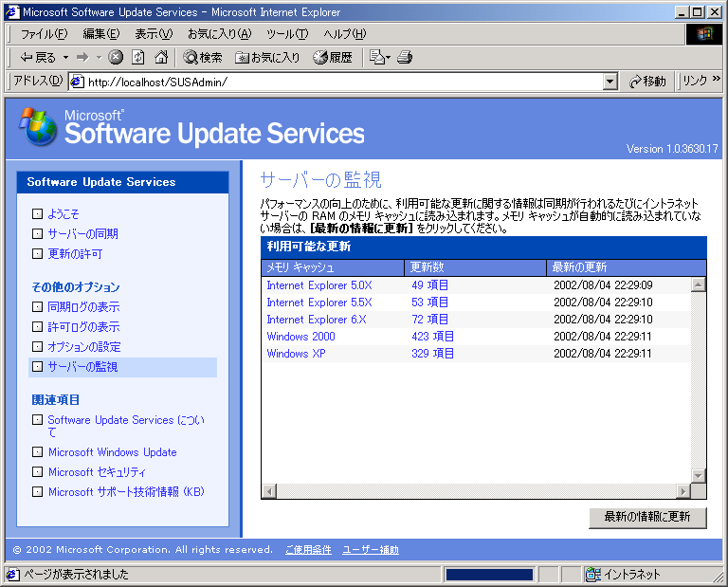The height and width of the screenshot is (587, 728).
Task: Open the 更新の許可 page
Action: [x=75, y=253]
